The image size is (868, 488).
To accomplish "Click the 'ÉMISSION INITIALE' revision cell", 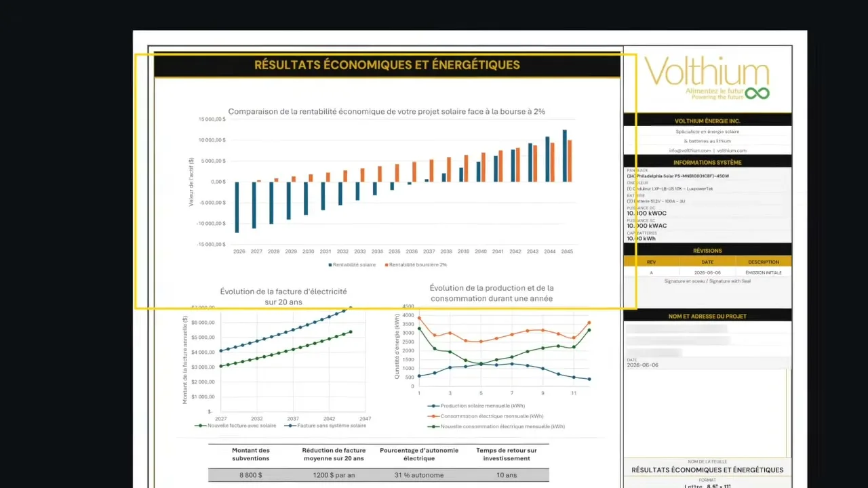I will point(764,272).
